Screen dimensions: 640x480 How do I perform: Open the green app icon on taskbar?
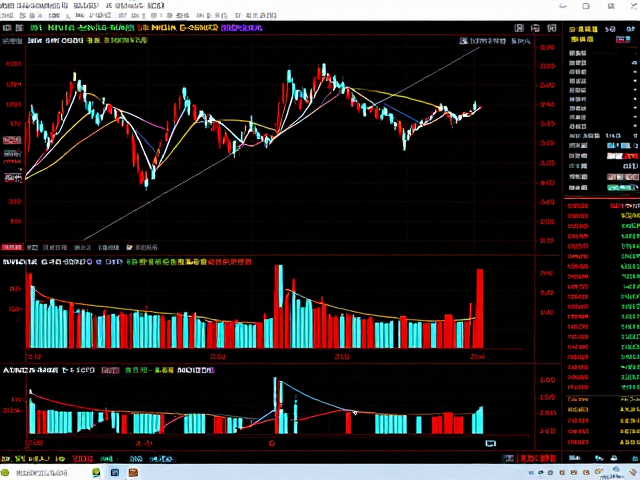tap(96, 473)
